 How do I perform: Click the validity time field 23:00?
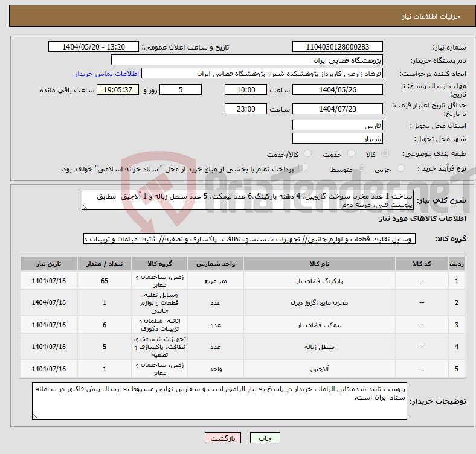click(246, 109)
